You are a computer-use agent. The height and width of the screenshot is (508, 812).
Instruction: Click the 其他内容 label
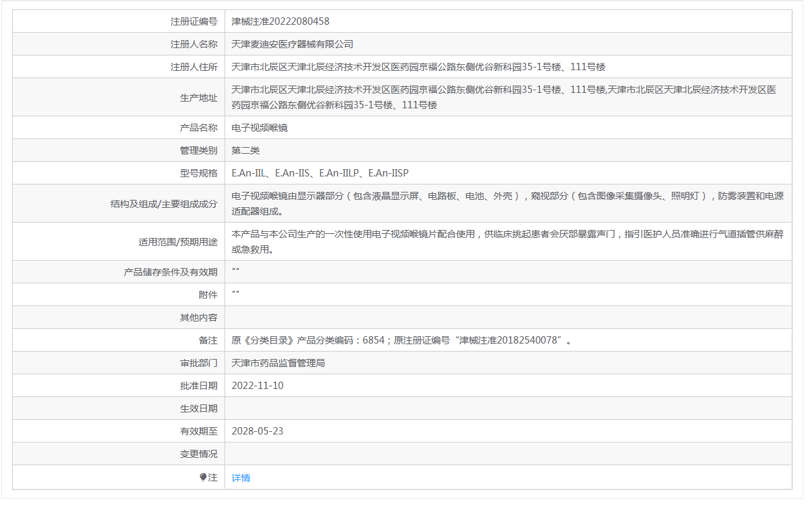point(198,317)
